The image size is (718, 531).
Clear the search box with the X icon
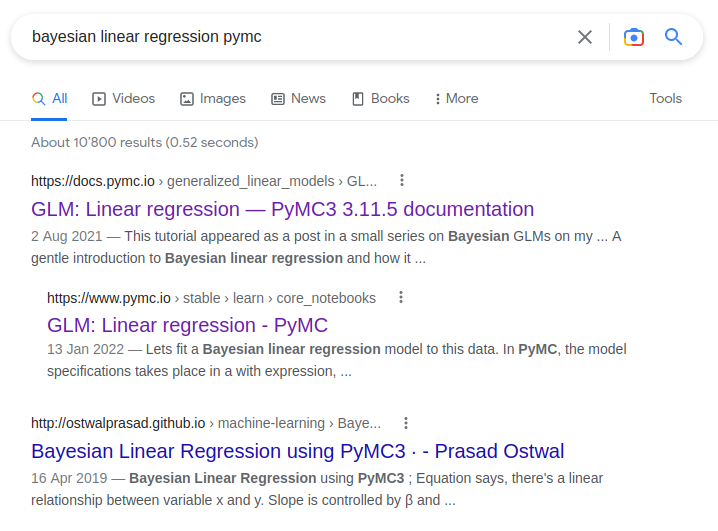585,37
